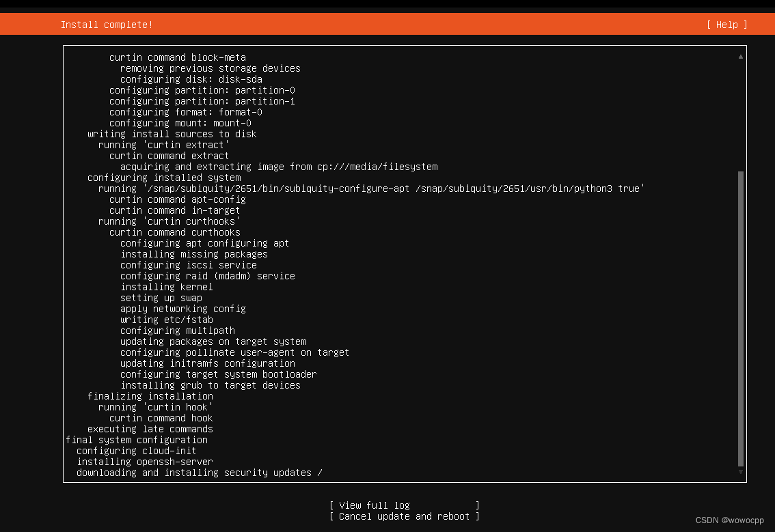The height and width of the screenshot is (532, 775).
Task: Click 'configuring pollinate user-agent on target' line
Action: (x=235, y=352)
